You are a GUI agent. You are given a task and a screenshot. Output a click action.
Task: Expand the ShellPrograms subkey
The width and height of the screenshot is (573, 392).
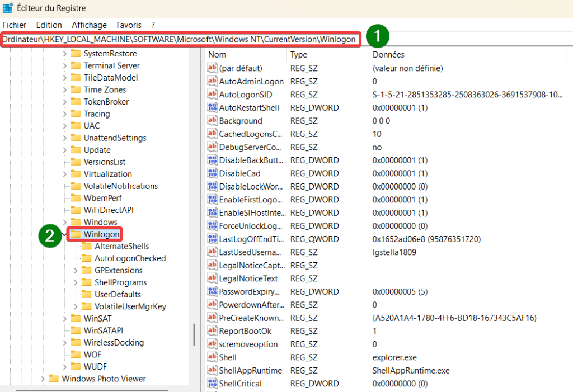point(76,283)
